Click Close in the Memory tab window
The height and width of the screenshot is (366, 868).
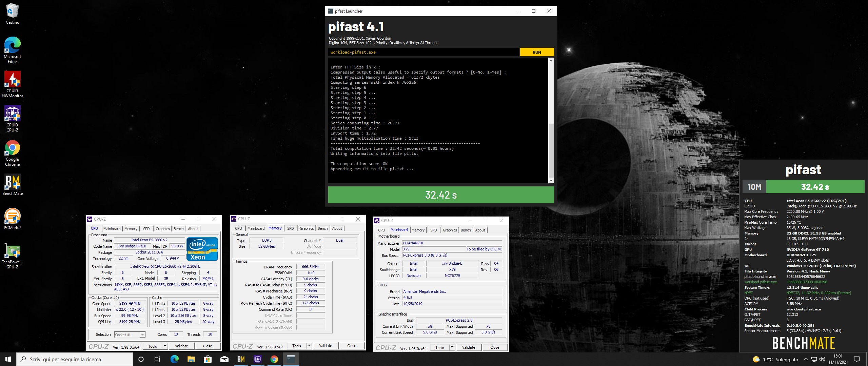click(x=352, y=346)
